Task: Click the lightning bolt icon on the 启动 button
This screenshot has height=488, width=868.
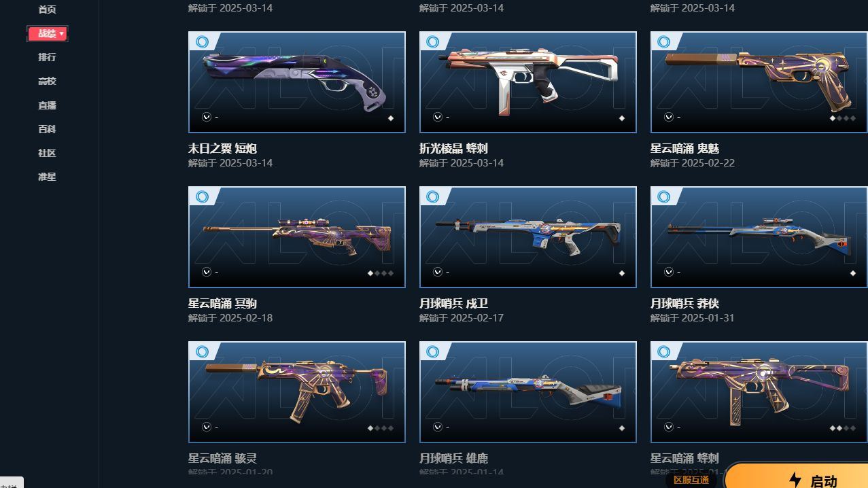Action: pyautogui.click(x=795, y=480)
